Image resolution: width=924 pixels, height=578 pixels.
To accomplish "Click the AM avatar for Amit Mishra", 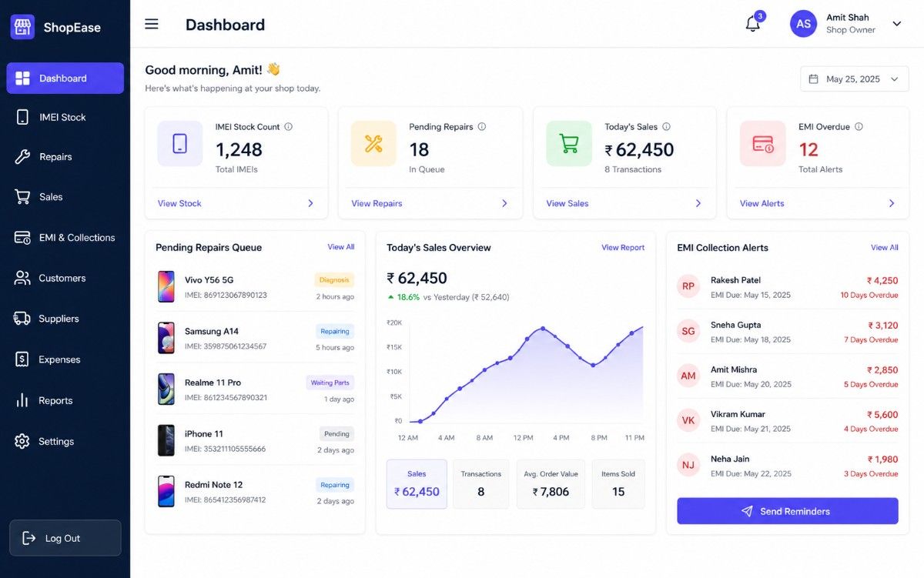I will (x=688, y=376).
